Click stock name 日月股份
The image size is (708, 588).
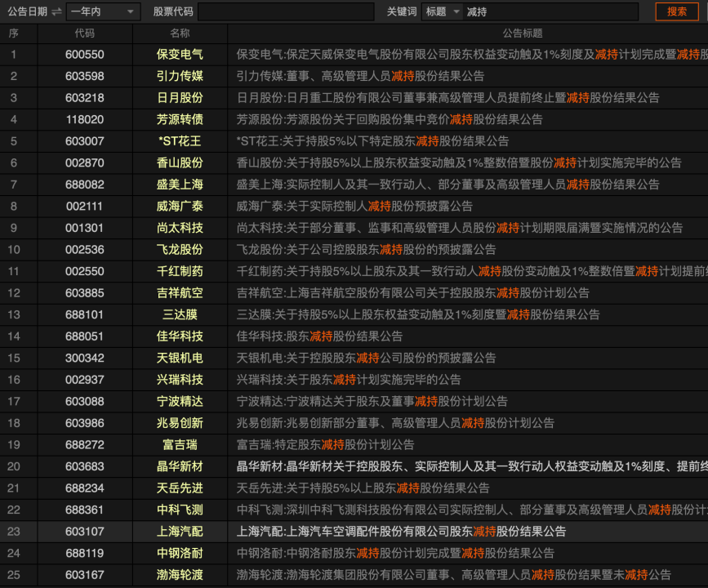(x=180, y=98)
